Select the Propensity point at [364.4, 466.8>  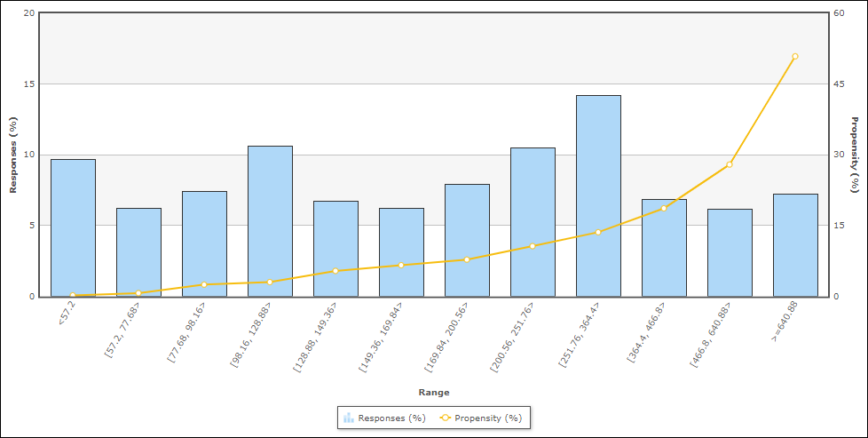(664, 208)
